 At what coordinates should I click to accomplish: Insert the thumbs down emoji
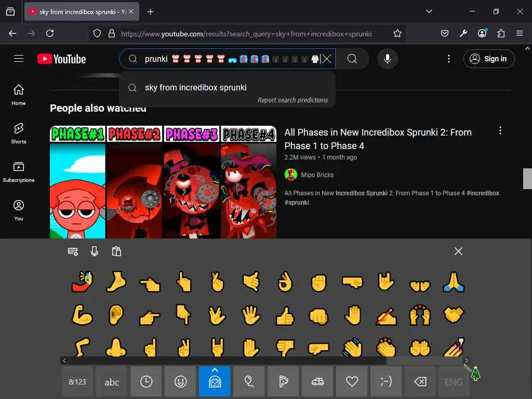click(x=285, y=348)
